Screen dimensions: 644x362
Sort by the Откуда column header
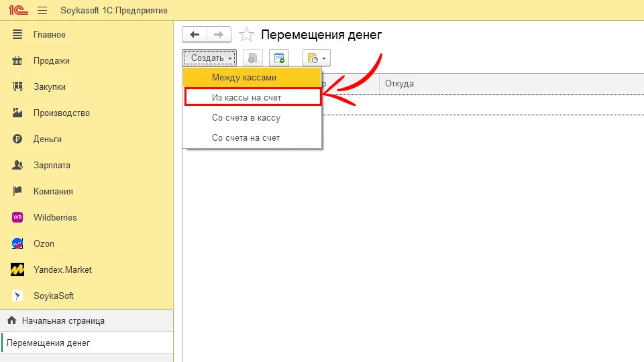point(399,84)
